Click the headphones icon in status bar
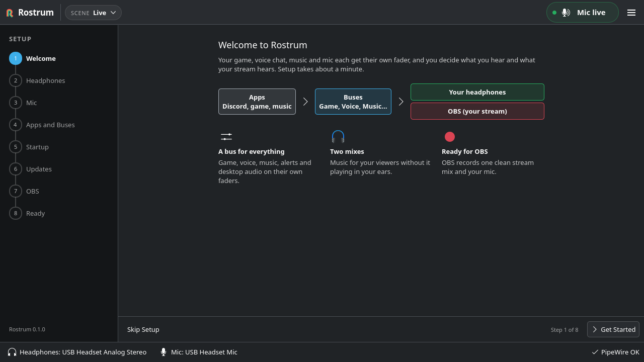 click(x=12, y=352)
